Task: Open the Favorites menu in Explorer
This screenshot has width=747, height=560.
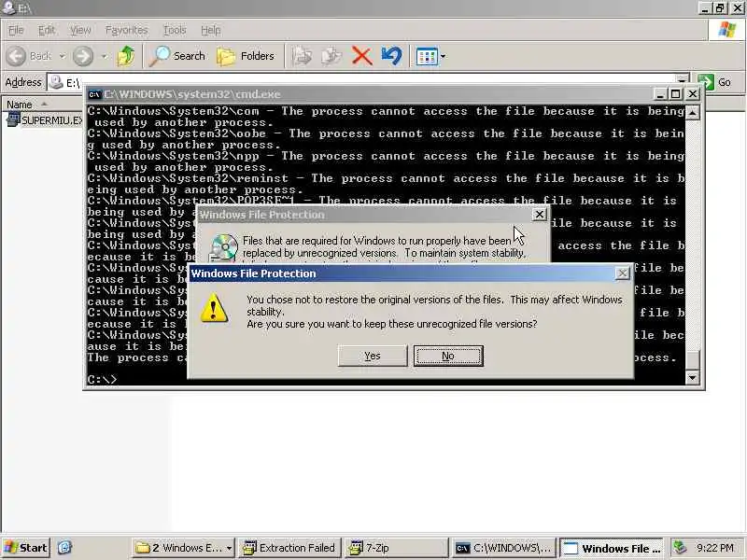Action: (x=126, y=30)
